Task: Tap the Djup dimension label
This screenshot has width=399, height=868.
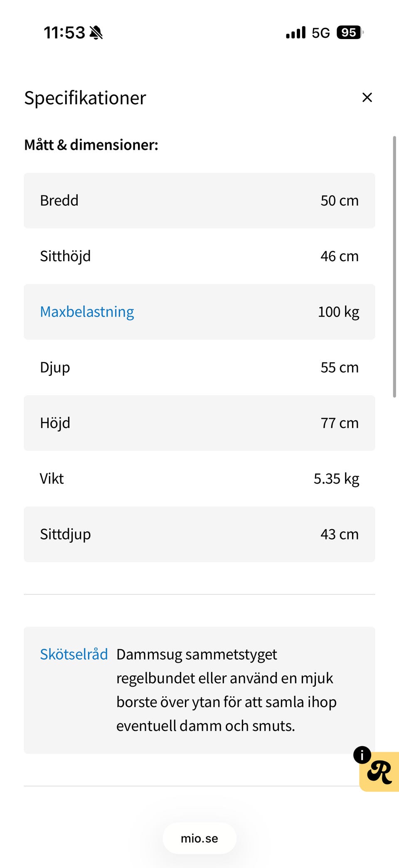Action: coord(55,367)
